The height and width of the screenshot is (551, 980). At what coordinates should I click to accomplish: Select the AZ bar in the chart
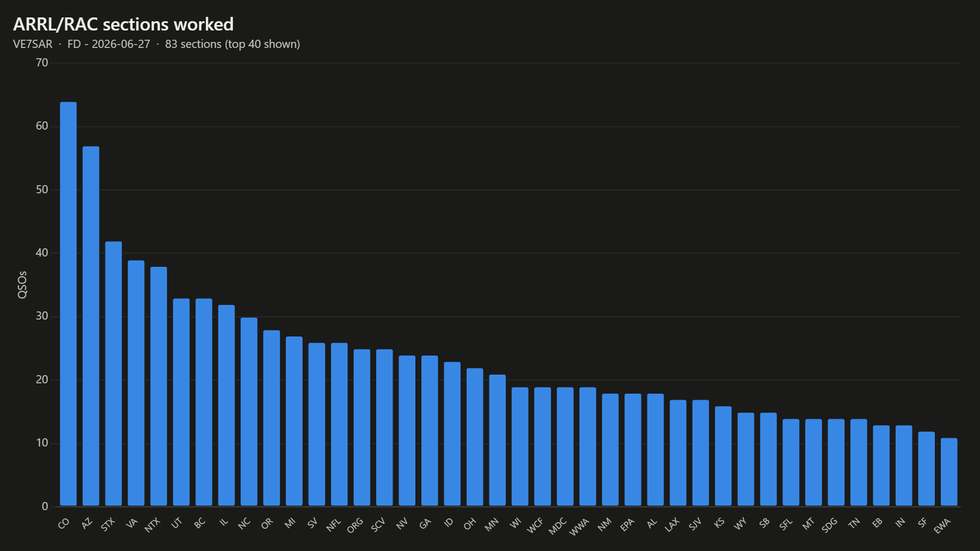91,326
